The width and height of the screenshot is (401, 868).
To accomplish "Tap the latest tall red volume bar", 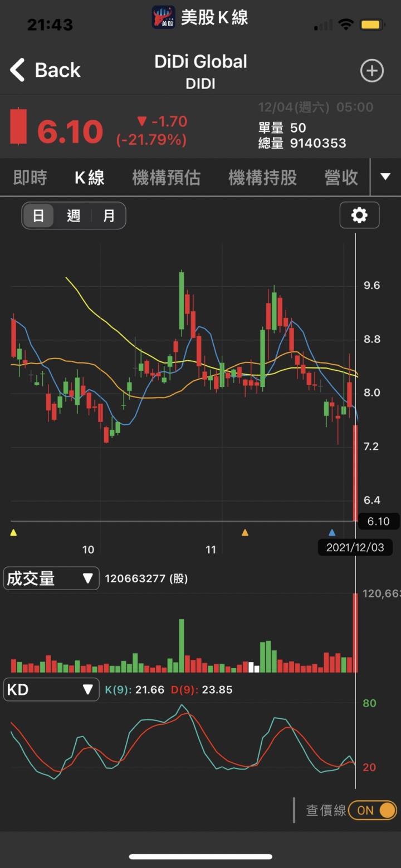I will 355,633.
